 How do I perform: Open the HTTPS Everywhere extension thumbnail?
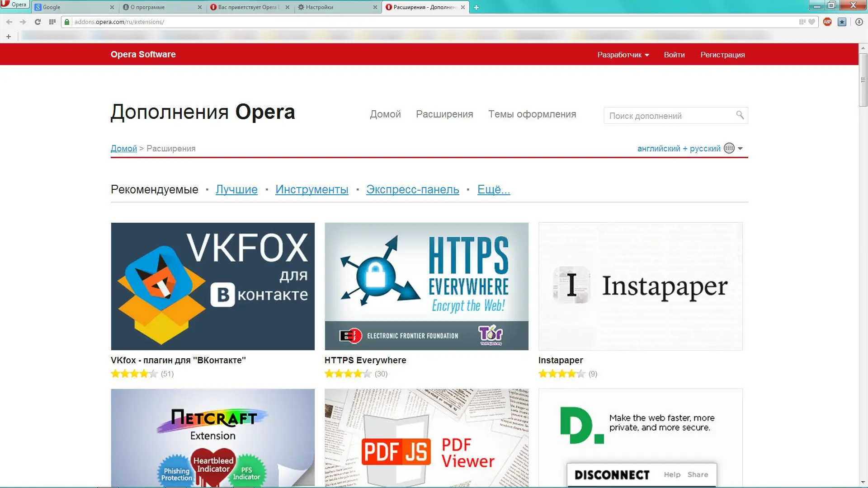pyautogui.click(x=426, y=286)
